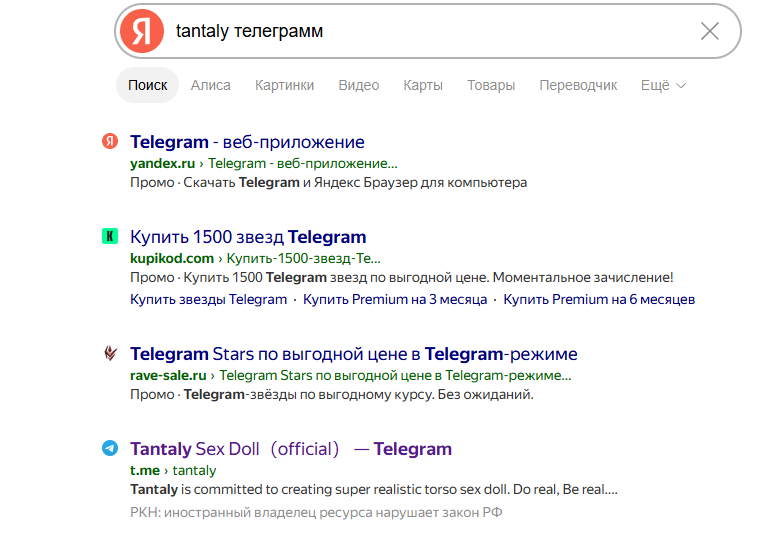Image resolution: width=764 pixels, height=541 pixels.
Task: Click 'РКН: иностранный владелец ресурса' notice
Action: tap(316, 512)
